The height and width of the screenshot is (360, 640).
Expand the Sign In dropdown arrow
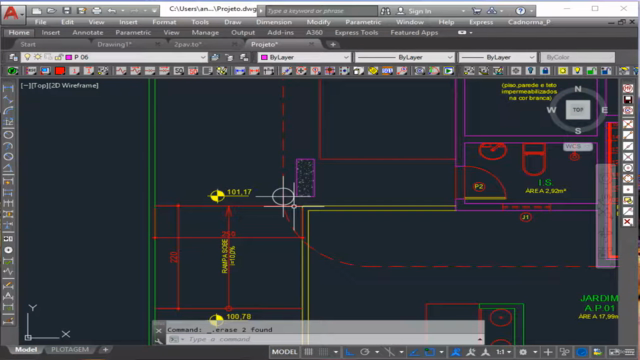pyautogui.click(x=464, y=11)
